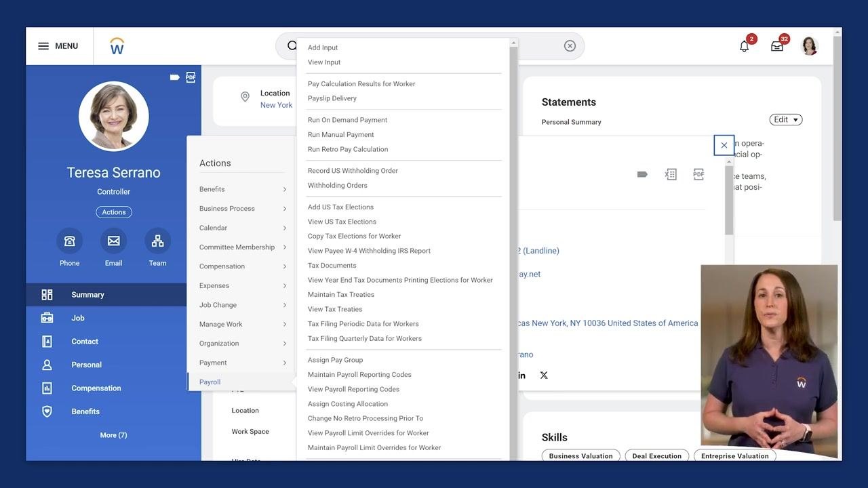
Task: Export contact popup to Excel
Action: (671, 175)
